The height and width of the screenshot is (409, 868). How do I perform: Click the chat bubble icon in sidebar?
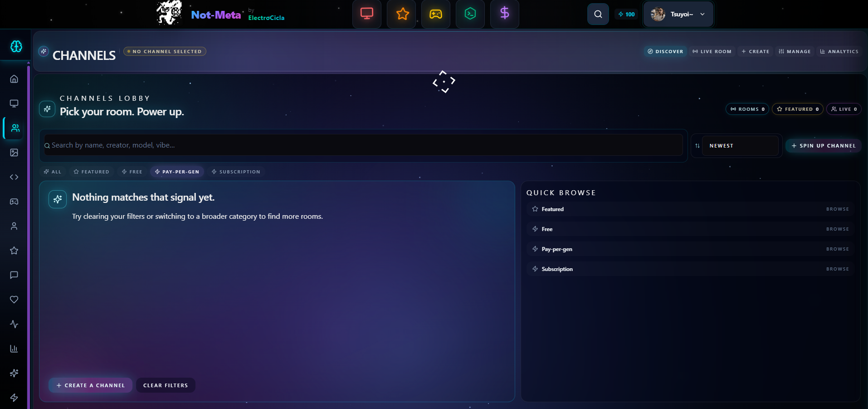14,275
